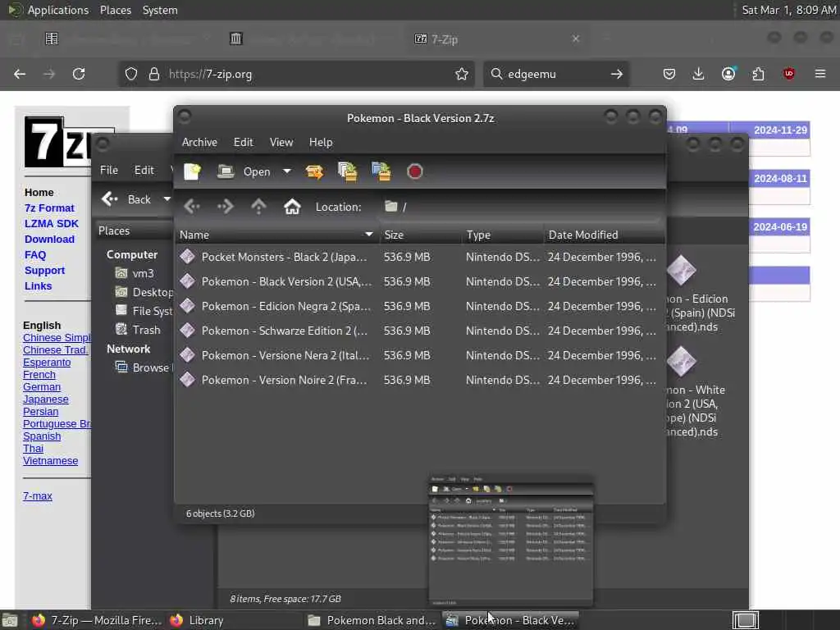Open Edit menu in file manager window
This screenshot has height=630, width=840.
pos(144,170)
